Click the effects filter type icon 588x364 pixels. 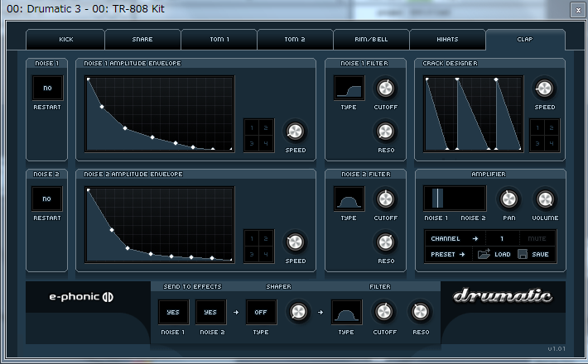(x=347, y=312)
